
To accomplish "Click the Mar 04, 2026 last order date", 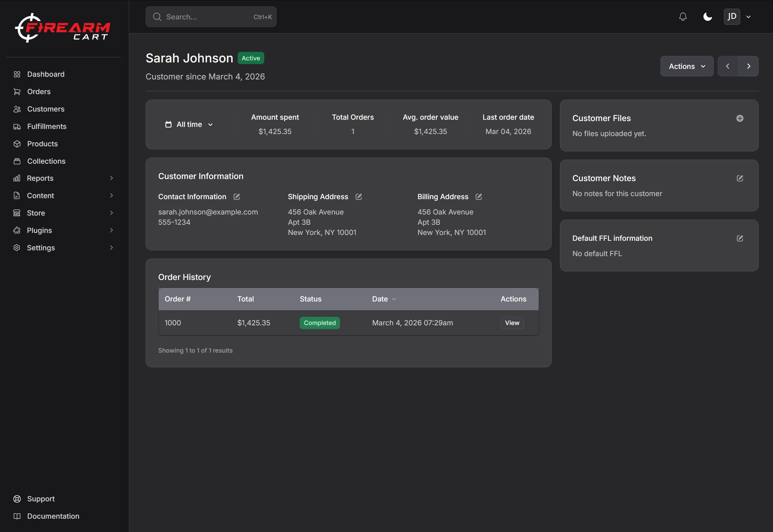I will (x=508, y=132).
